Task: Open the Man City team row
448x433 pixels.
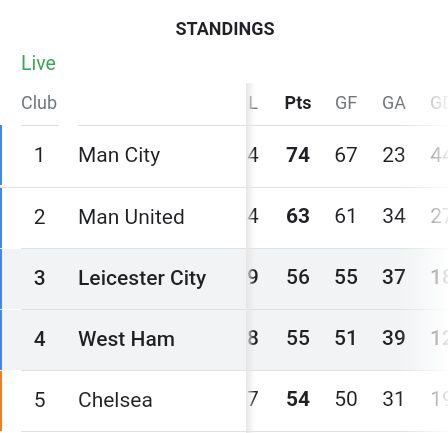Action: pos(224,156)
